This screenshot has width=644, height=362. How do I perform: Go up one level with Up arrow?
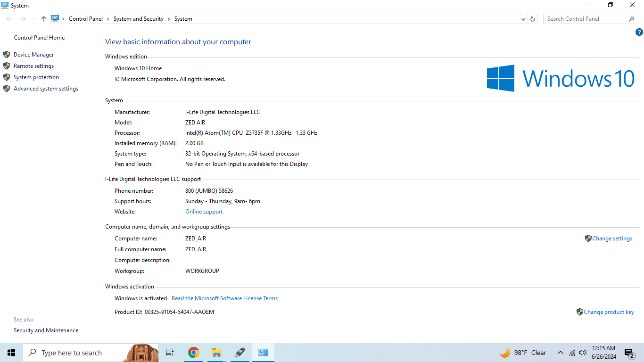(x=44, y=19)
